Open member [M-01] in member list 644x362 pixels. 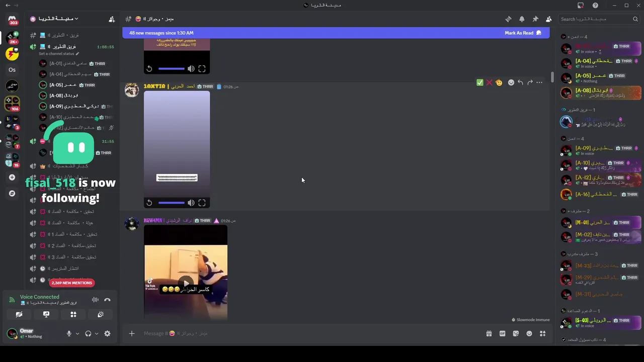tap(601, 223)
